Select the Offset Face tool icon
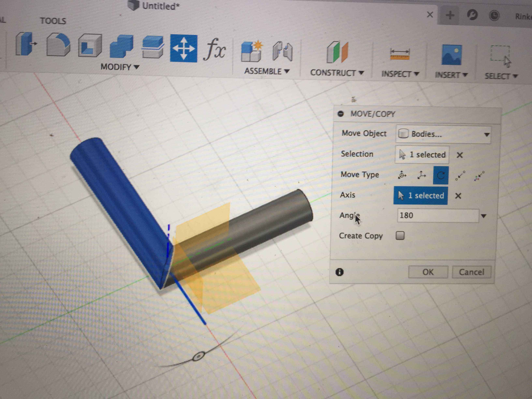The image size is (532, 399). point(153,47)
